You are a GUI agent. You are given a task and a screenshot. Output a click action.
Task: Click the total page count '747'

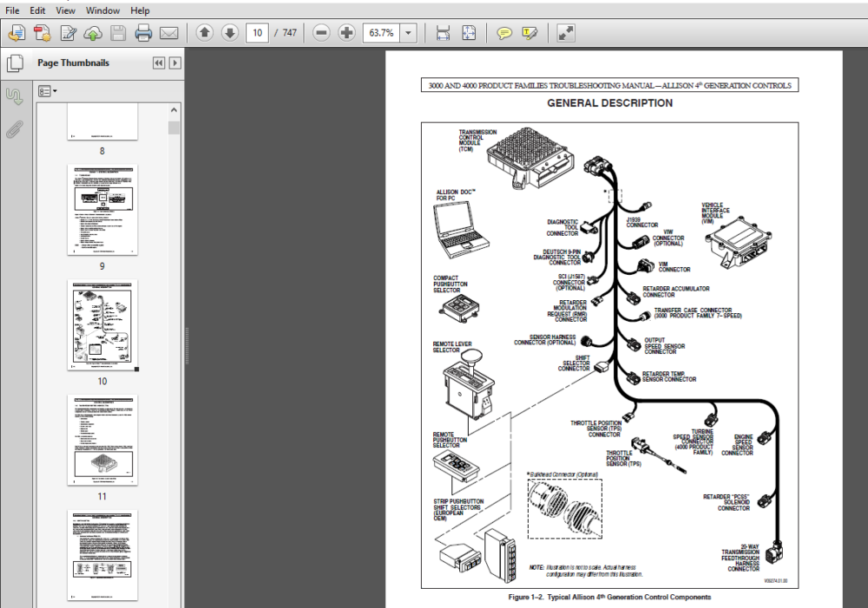(290, 33)
